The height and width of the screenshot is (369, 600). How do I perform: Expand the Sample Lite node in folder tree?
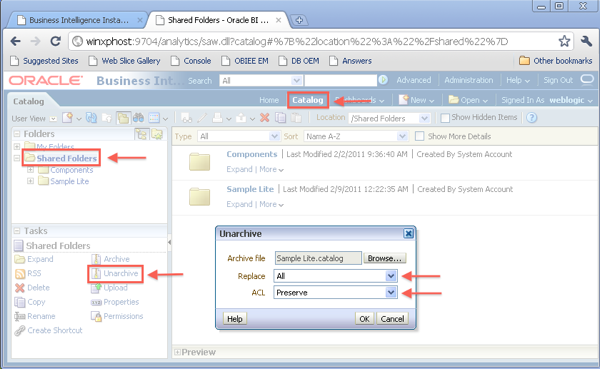coord(30,181)
